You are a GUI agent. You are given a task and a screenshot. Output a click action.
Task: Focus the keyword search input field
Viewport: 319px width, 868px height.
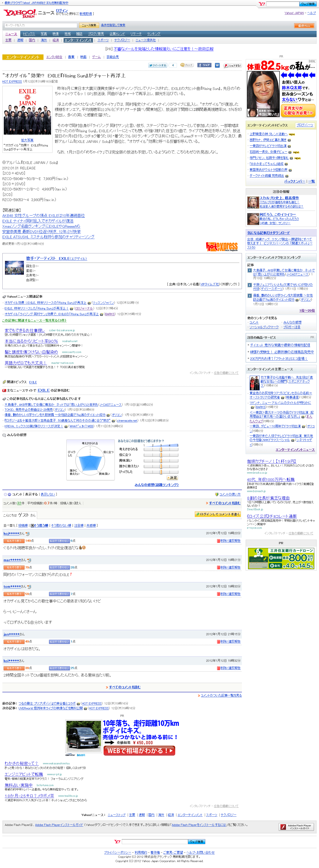(41, 25)
